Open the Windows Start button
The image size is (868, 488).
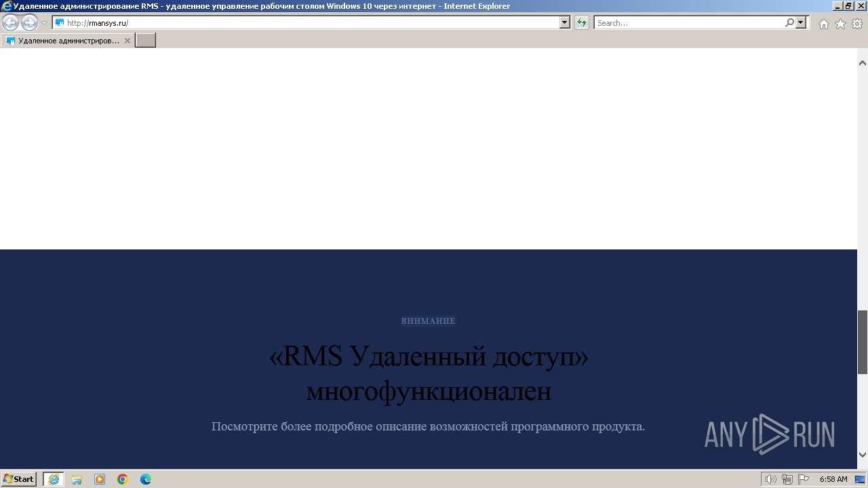(x=19, y=479)
